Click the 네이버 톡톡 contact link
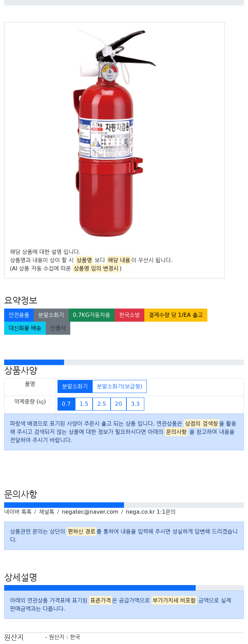 (18, 512)
